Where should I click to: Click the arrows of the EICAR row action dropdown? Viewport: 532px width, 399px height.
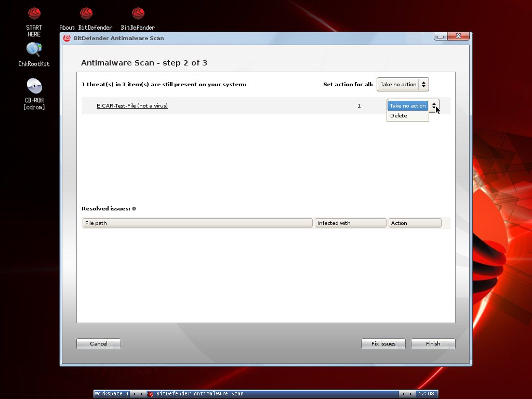[434, 106]
